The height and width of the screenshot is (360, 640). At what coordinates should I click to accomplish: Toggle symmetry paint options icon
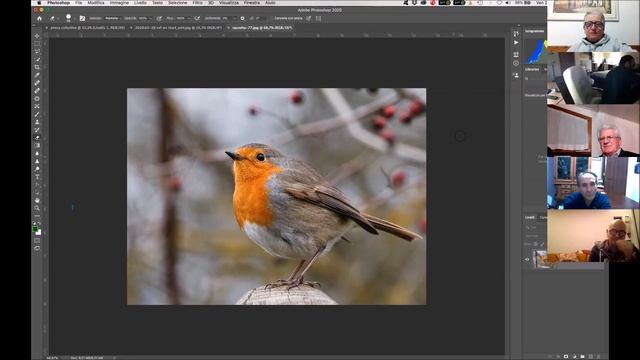point(318,18)
